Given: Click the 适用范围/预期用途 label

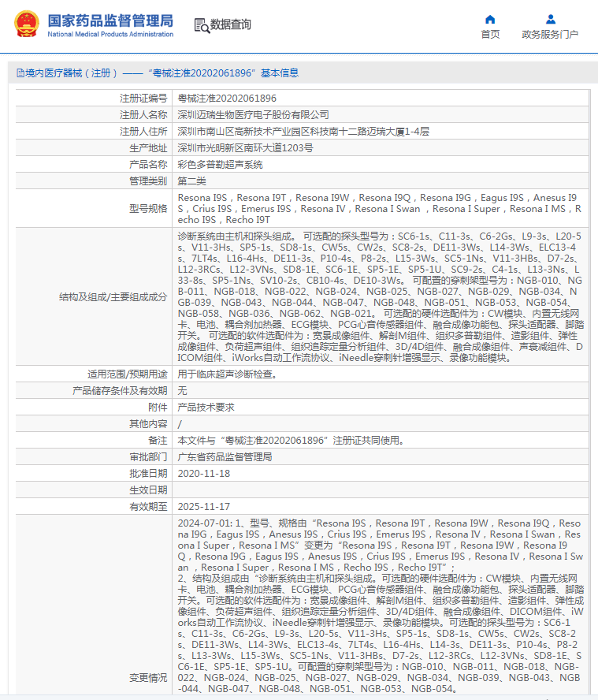Looking at the screenshot, I should point(127,374).
